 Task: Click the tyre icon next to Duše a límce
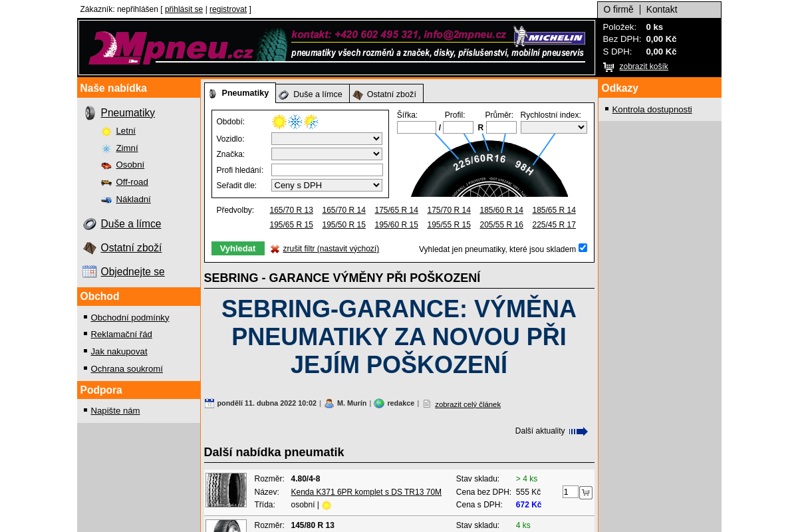click(89, 224)
